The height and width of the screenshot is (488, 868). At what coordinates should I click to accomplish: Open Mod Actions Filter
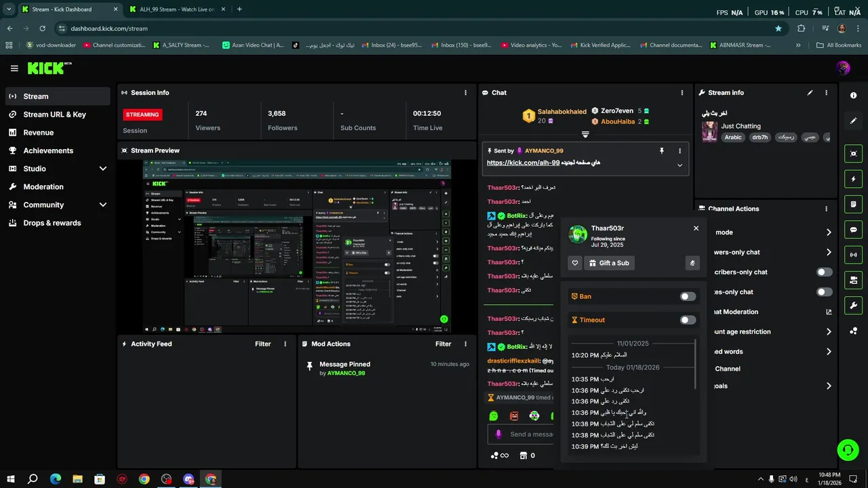pyautogui.click(x=443, y=344)
